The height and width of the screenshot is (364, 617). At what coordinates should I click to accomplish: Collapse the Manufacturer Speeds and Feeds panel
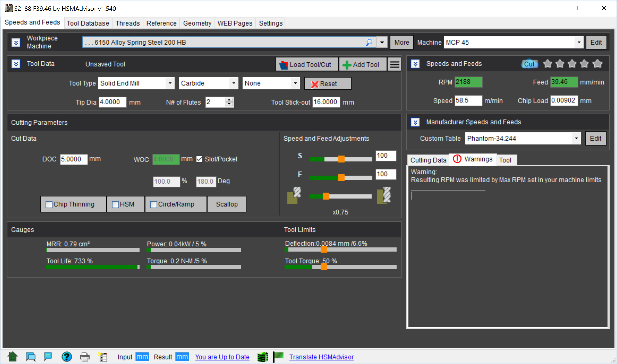pos(415,122)
